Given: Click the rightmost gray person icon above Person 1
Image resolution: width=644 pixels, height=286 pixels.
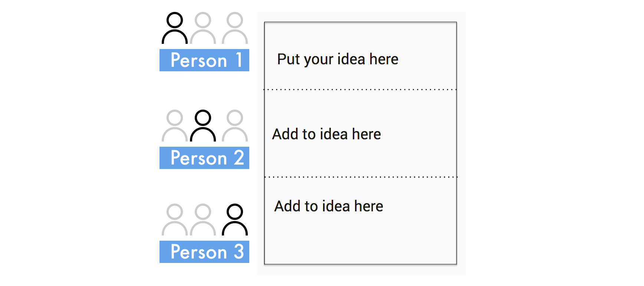Looking at the screenshot, I should click(x=235, y=28).
